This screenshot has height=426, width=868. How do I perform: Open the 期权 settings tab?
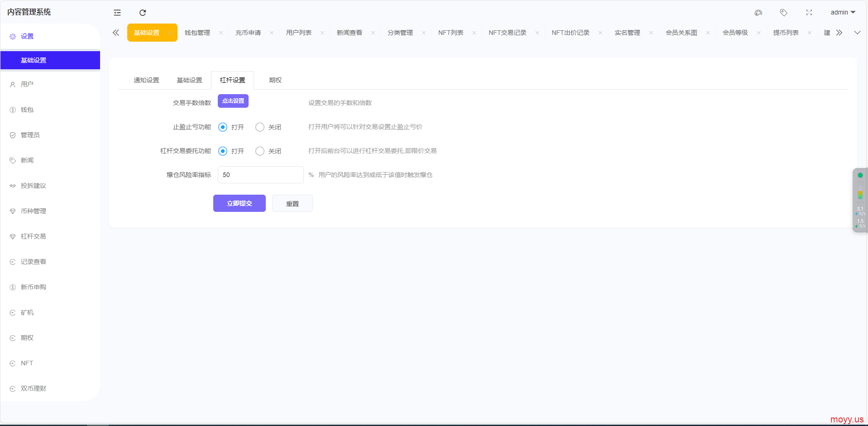point(275,80)
